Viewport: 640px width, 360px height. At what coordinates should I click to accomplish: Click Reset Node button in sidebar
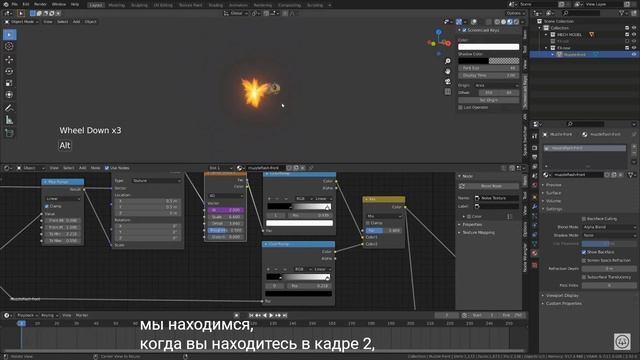(489, 186)
